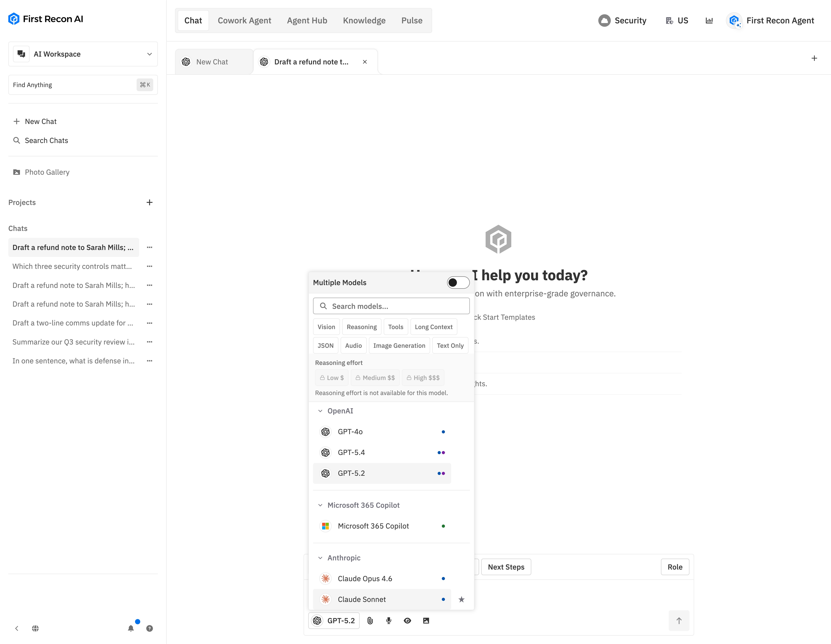Screen dimensions: 831x644
Task: Select Text Only filter chip
Action: pyautogui.click(x=450, y=345)
